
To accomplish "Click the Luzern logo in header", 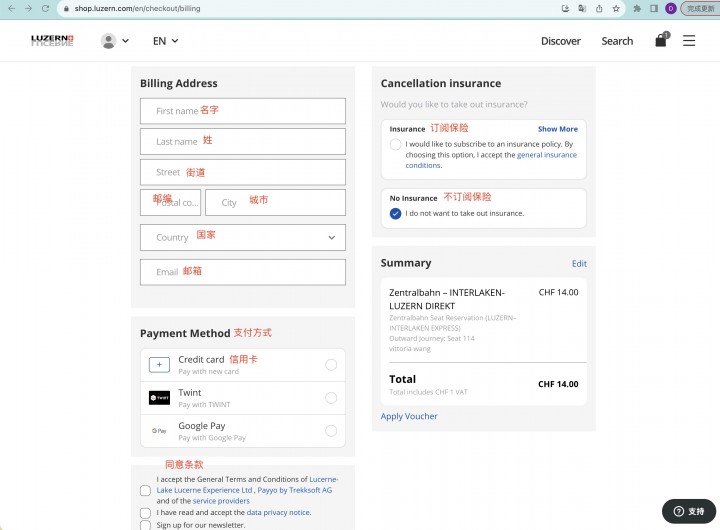I will [52, 40].
